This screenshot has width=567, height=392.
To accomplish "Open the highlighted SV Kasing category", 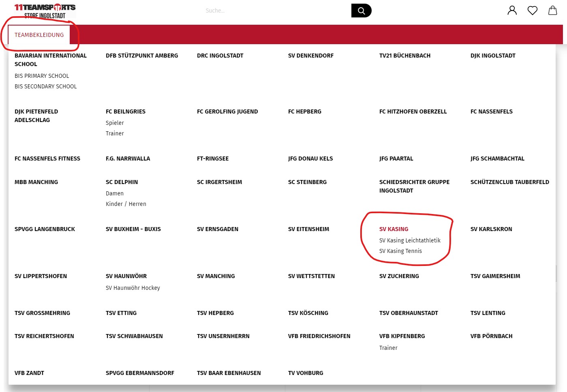I will 394,229.
